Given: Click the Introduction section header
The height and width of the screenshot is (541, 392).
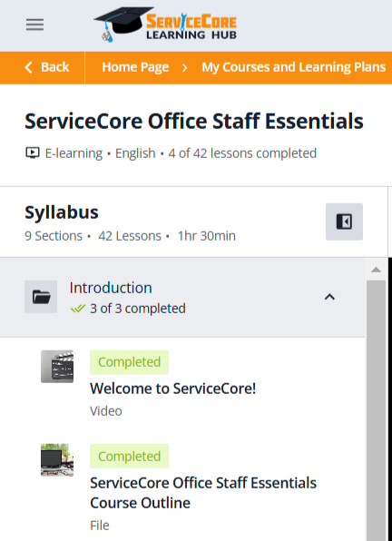Looking at the screenshot, I should tap(182, 297).
